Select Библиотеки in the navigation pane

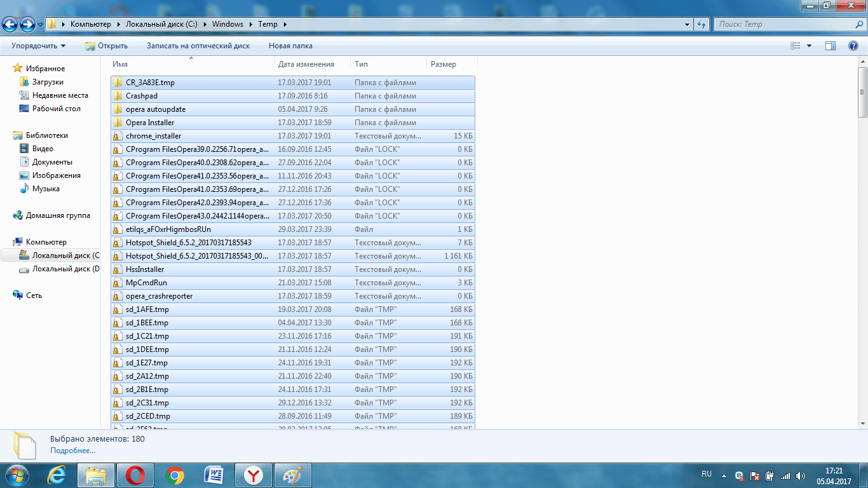tap(46, 135)
